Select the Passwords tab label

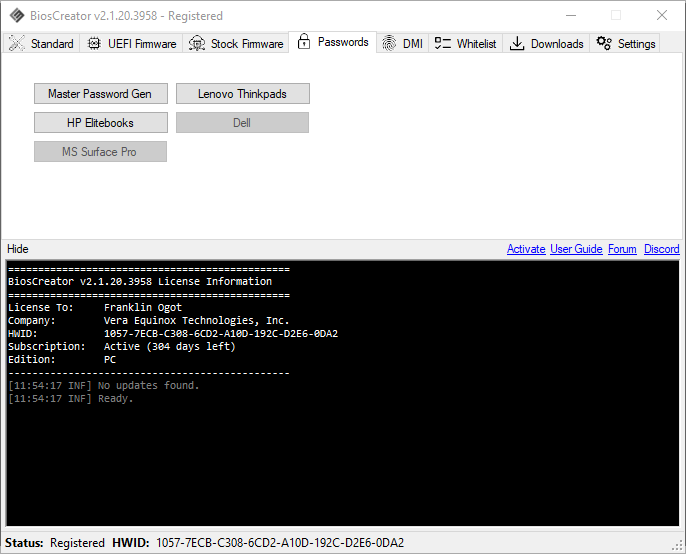pyautogui.click(x=343, y=42)
